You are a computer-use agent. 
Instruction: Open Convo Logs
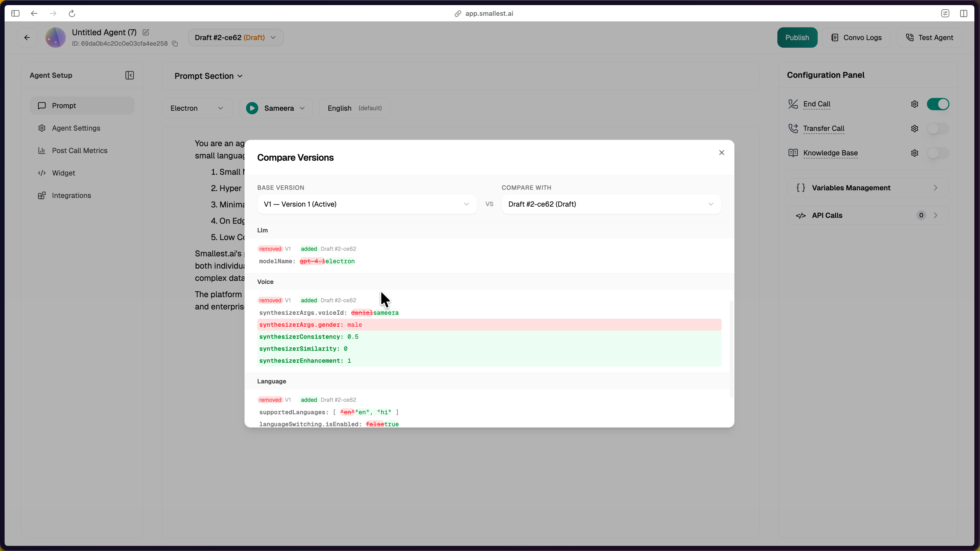coord(856,37)
